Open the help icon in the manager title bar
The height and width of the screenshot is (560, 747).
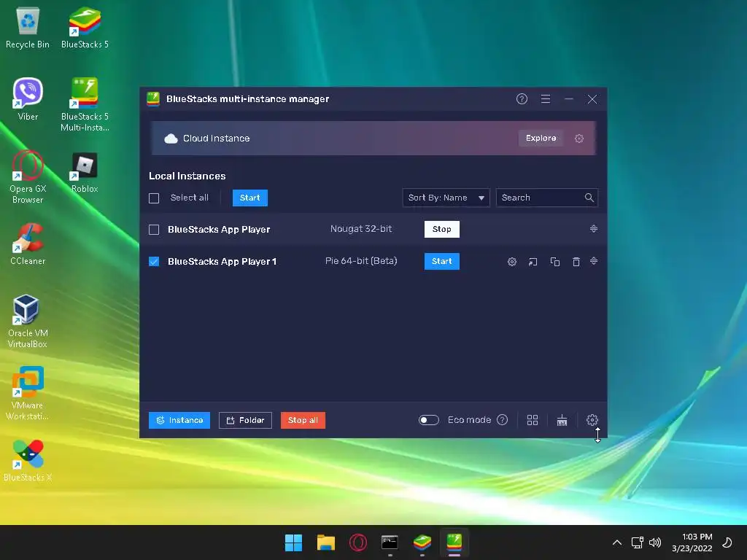[522, 99]
